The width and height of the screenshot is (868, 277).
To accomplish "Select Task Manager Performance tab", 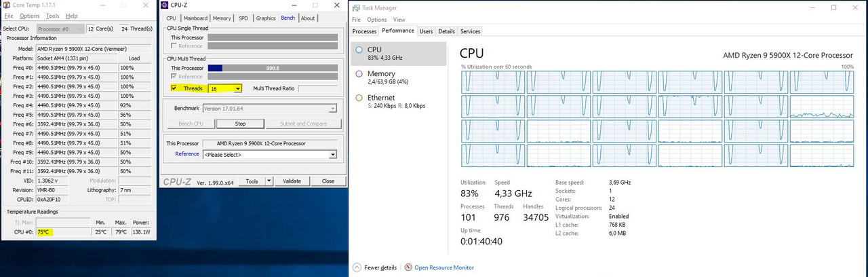I will tap(398, 31).
